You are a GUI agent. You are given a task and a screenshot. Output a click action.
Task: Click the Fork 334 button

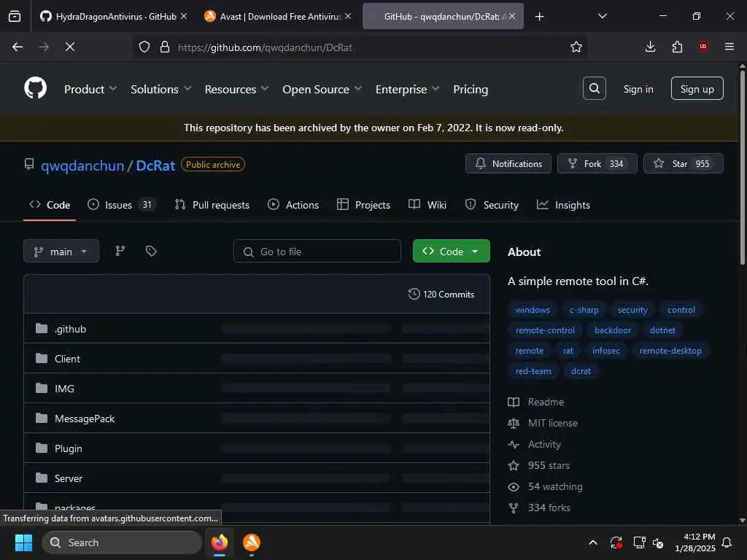coord(597,163)
